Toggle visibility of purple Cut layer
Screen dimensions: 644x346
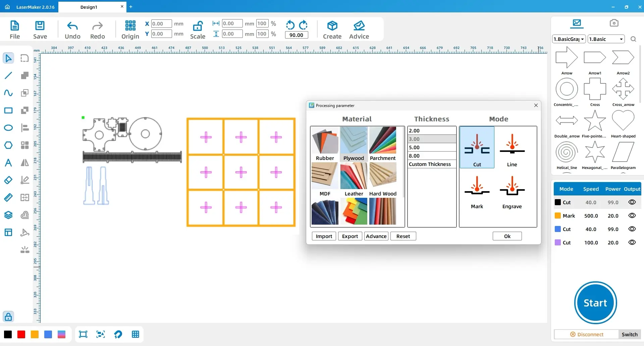click(x=632, y=242)
